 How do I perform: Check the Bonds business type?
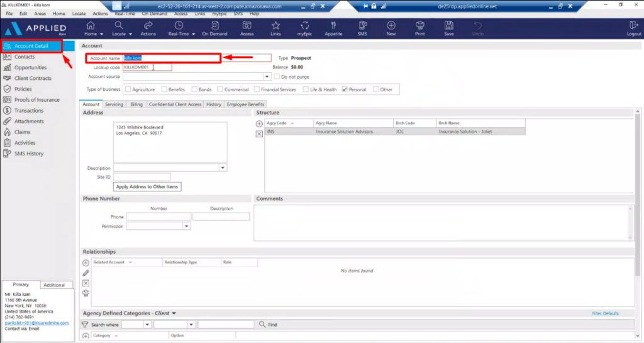(x=195, y=89)
